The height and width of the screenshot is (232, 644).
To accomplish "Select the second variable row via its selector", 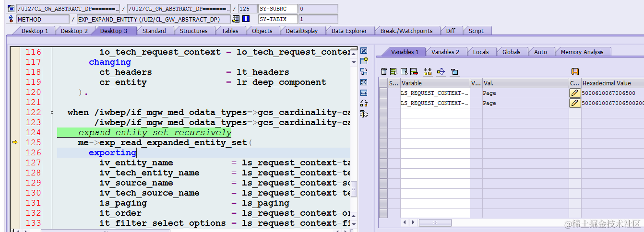I will point(383,103).
